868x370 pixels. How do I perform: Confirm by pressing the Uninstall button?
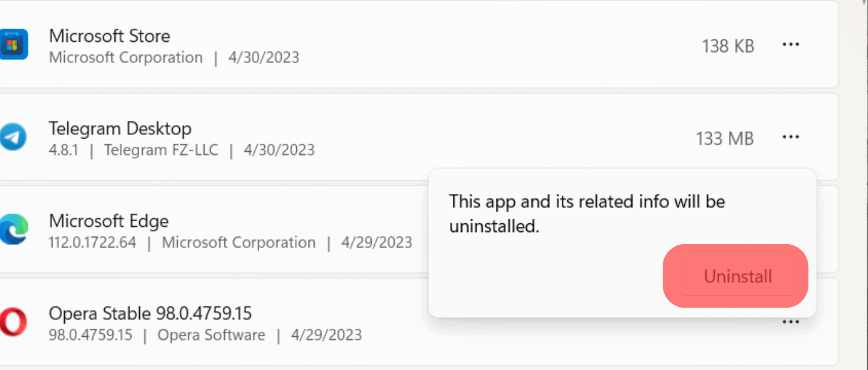(738, 277)
